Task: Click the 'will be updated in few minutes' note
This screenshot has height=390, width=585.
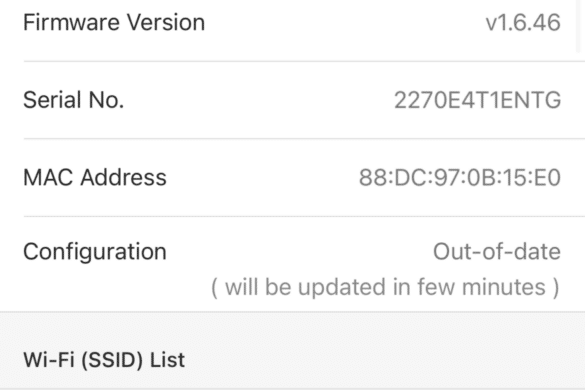Action: tap(385, 287)
